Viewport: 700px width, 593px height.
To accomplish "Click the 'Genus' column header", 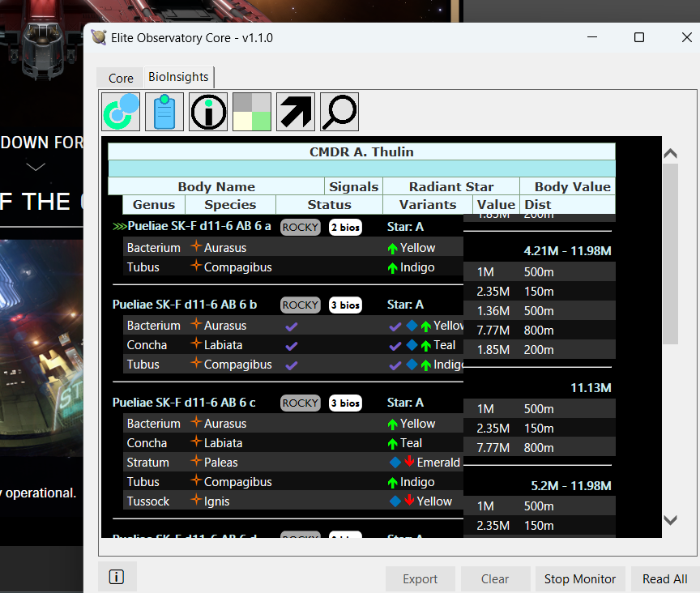I will (154, 204).
